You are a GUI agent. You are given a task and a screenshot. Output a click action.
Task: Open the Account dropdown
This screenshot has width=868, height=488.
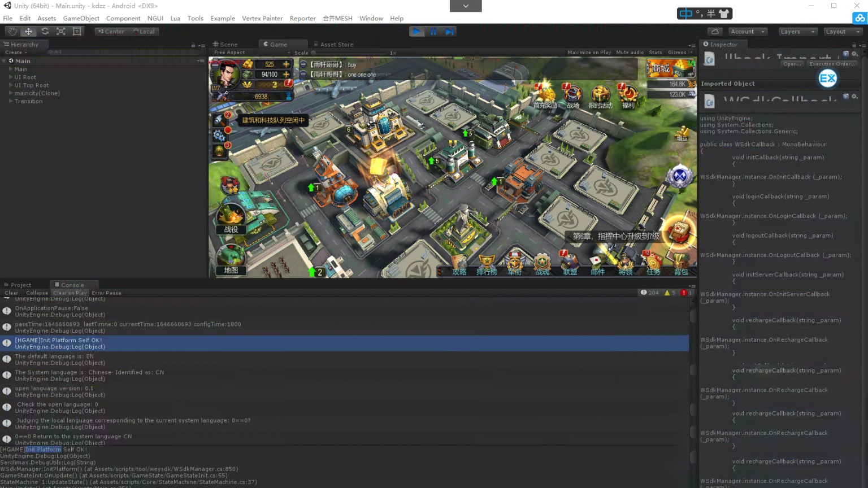pyautogui.click(x=747, y=32)
